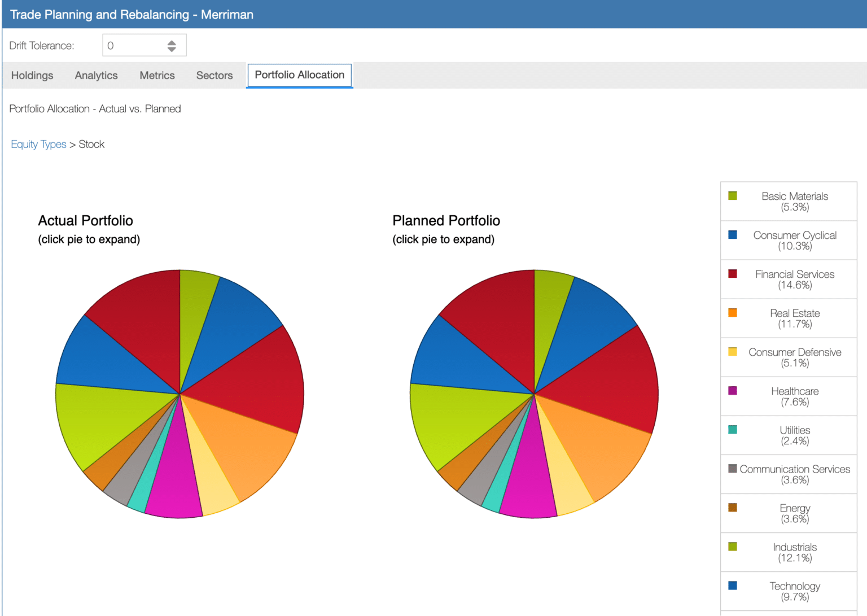Select the Portfolio Allocation tab

point(299,75)
